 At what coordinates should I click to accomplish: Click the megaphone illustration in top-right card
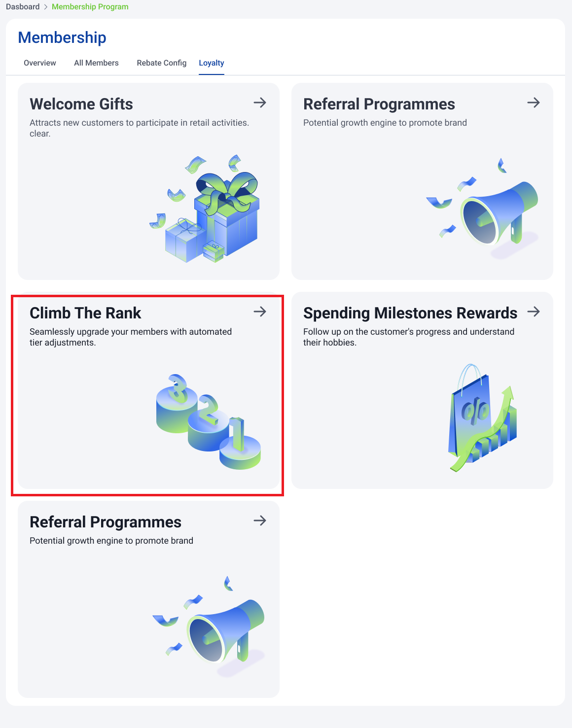click(x=482, y=208)
